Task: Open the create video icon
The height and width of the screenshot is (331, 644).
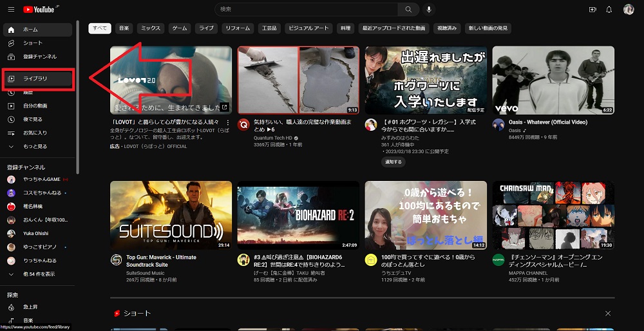Action: (592, 10)
